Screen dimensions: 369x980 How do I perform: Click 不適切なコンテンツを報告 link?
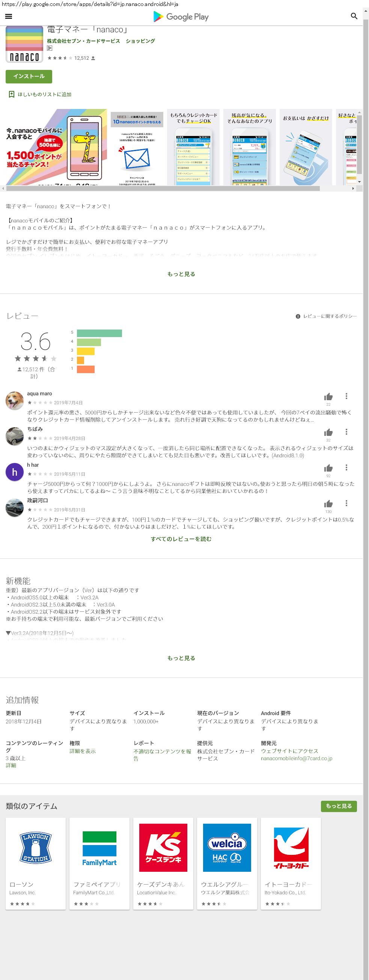(x=162, y=755)
